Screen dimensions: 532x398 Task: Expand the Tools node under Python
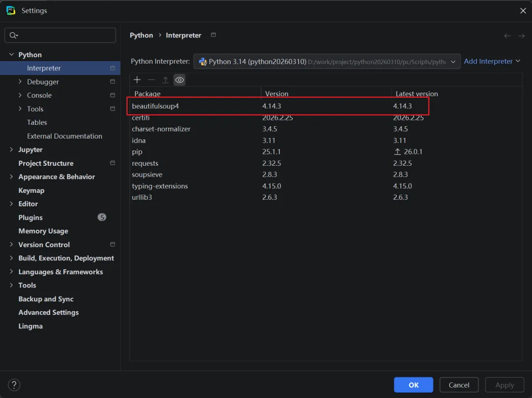pos(20,109)
